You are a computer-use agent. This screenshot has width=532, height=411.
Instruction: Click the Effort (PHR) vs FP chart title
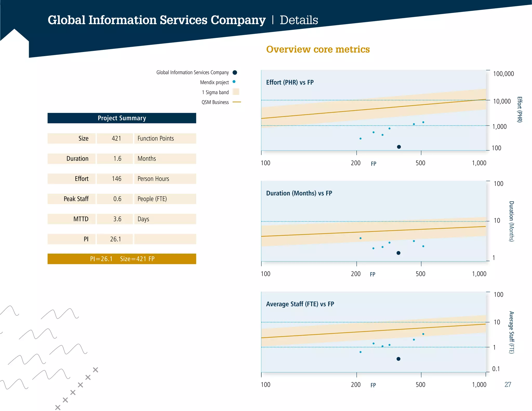coord(290,82)
